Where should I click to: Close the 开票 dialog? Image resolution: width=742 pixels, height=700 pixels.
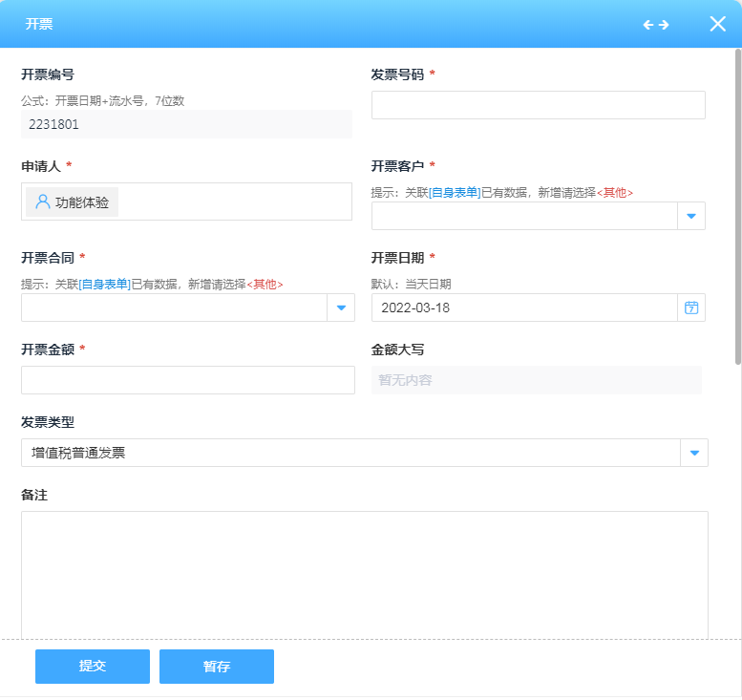(717, 24)
